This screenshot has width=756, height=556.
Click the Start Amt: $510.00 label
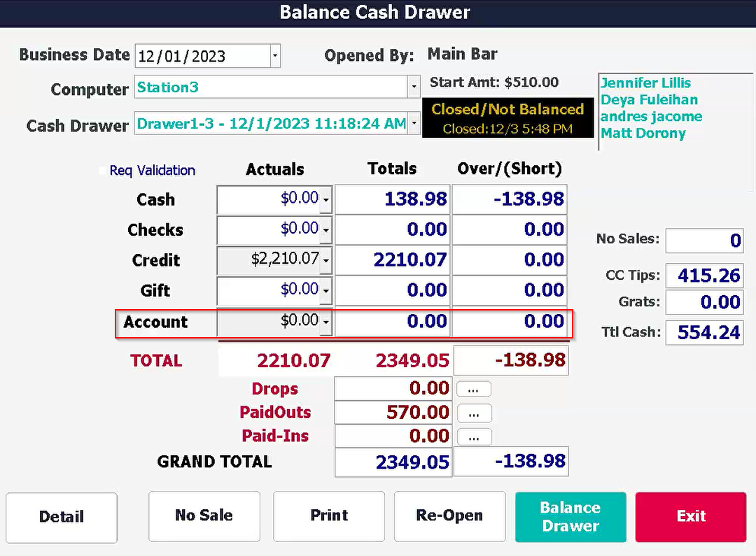coord(493,83)
